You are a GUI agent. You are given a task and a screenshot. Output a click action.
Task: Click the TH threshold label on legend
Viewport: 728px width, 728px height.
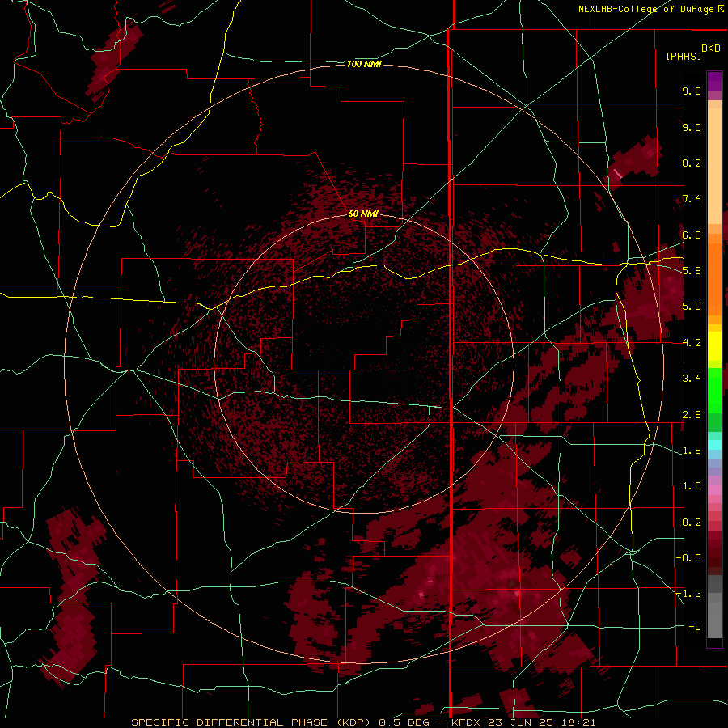695,630
